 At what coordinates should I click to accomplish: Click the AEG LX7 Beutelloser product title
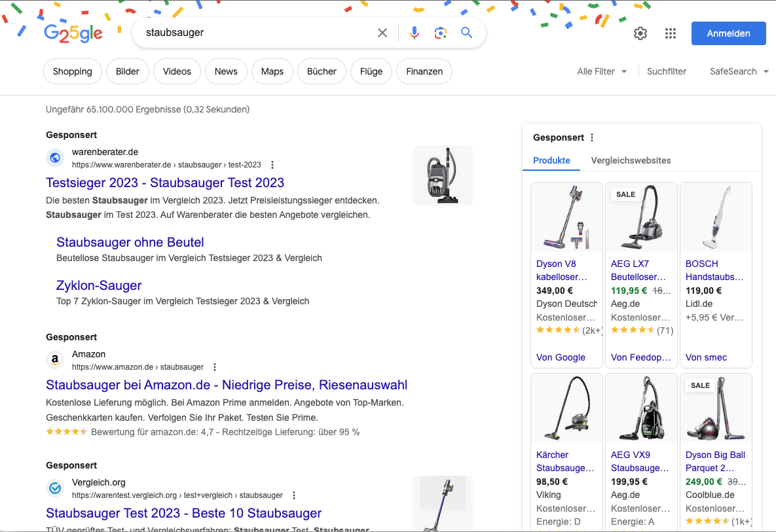(x=638, y=270)
